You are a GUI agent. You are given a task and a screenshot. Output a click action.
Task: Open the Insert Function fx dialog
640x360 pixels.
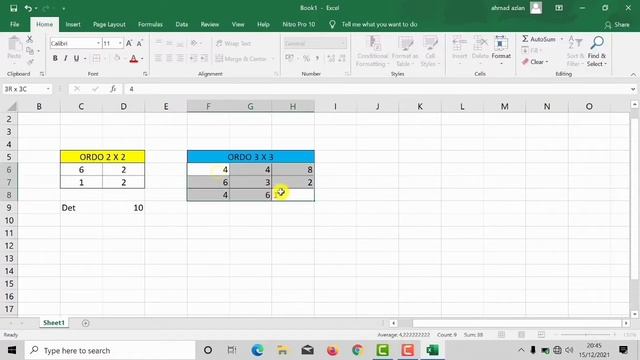click(x=113, y=89)
